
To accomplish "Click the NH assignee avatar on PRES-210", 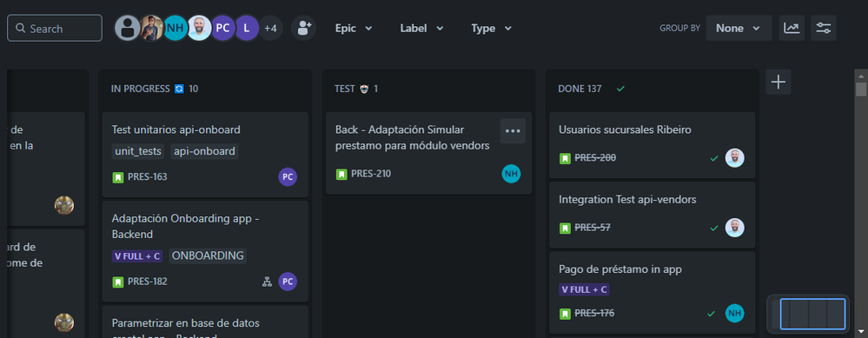I will [x=511, y=174].
